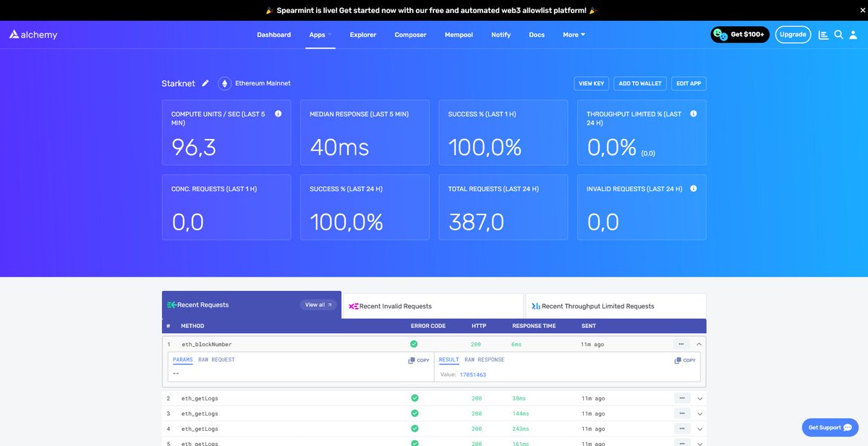The height and width of the screenshot is (446, 868).
Task: Expand request row 4 details
Action: point(699,429)
